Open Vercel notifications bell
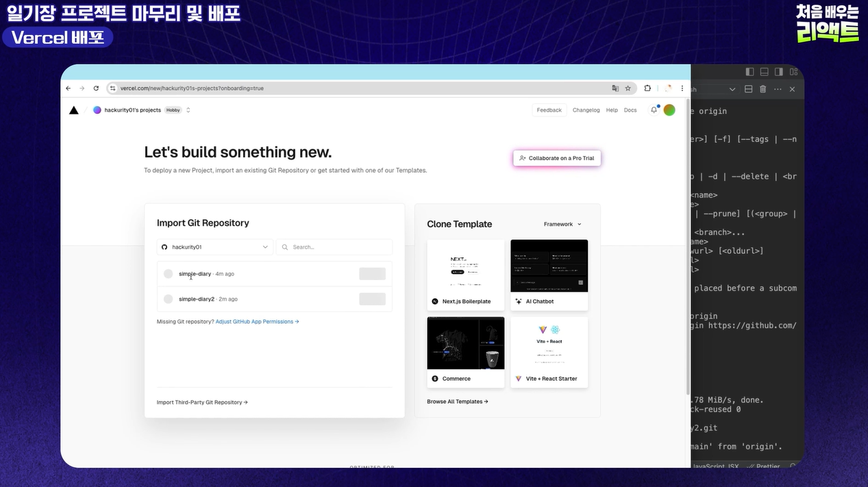This screenshot has height=487, width=868. coord(654,110)
